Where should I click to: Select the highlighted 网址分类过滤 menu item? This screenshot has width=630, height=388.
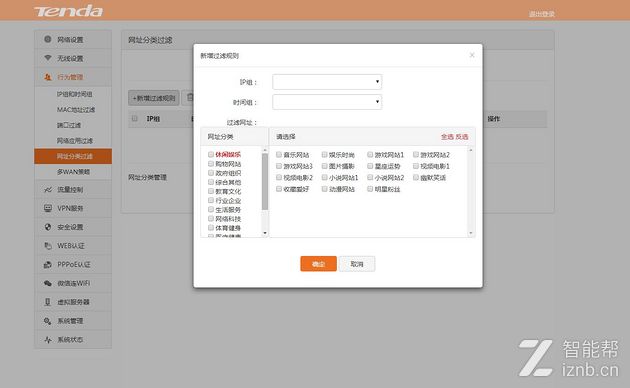[x=73, y=156]
